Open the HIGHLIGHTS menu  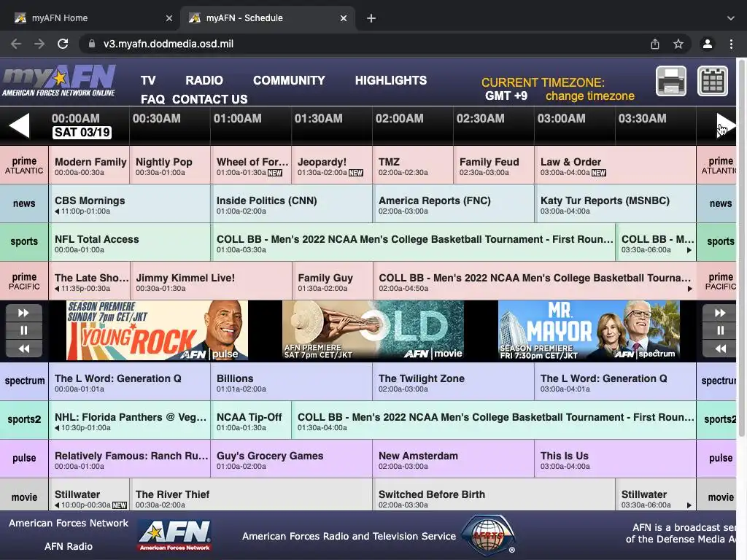391,80
